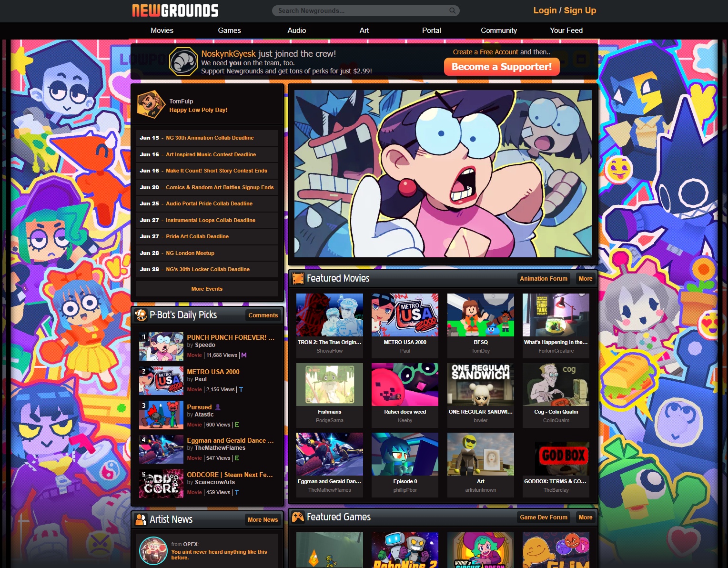Click the Featured Games controller icon
Image resolution: width=728 pixels, height=568 pixels.
(x=298, y=517)
